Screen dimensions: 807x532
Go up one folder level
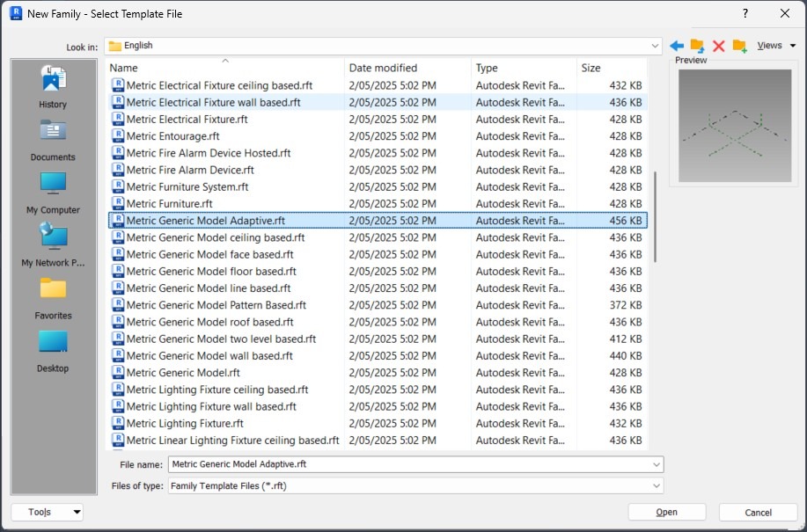point(697,46)
